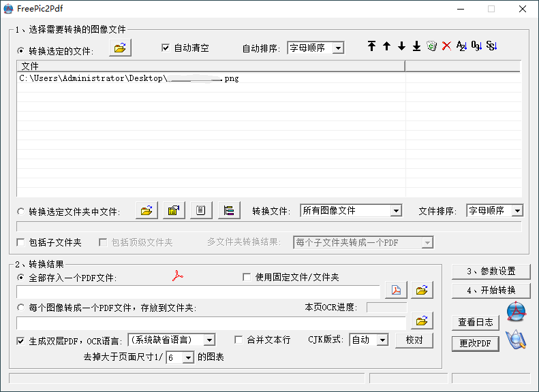Move selected file to bottom of list
The width and height of the screenshot is (539, 392).
[416, 46]
